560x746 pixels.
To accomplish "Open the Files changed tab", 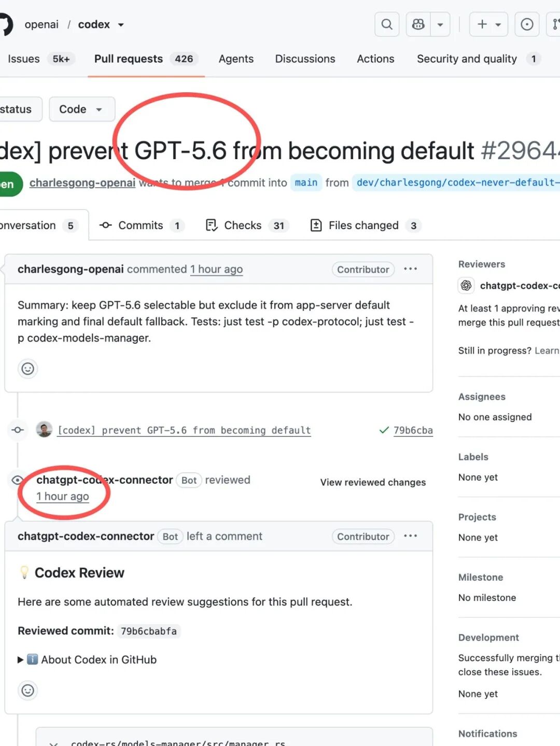I will 365,226.
